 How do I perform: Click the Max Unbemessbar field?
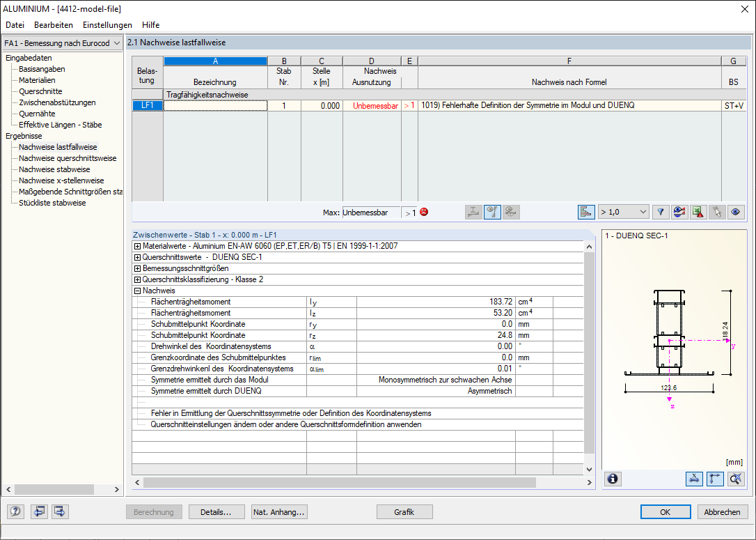click(x=371, y=213)
